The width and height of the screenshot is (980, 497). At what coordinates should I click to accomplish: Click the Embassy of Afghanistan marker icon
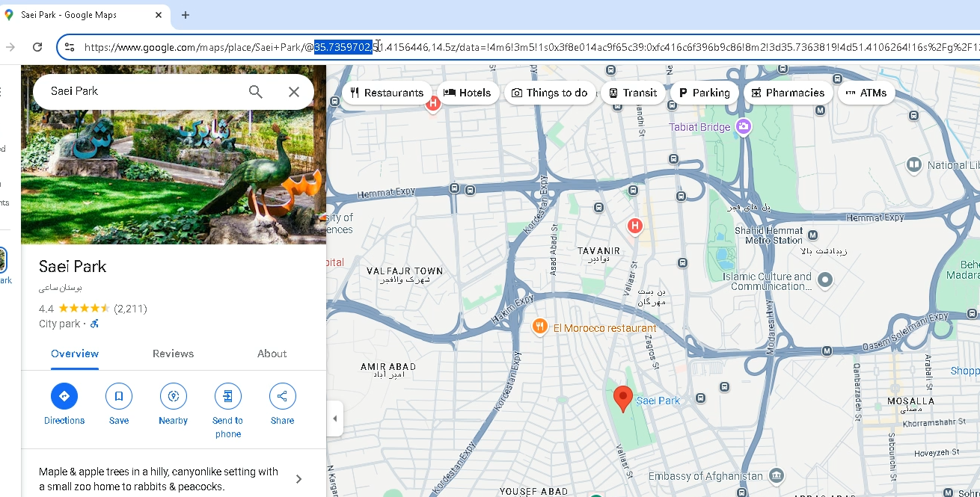click(x=777, y=475)
